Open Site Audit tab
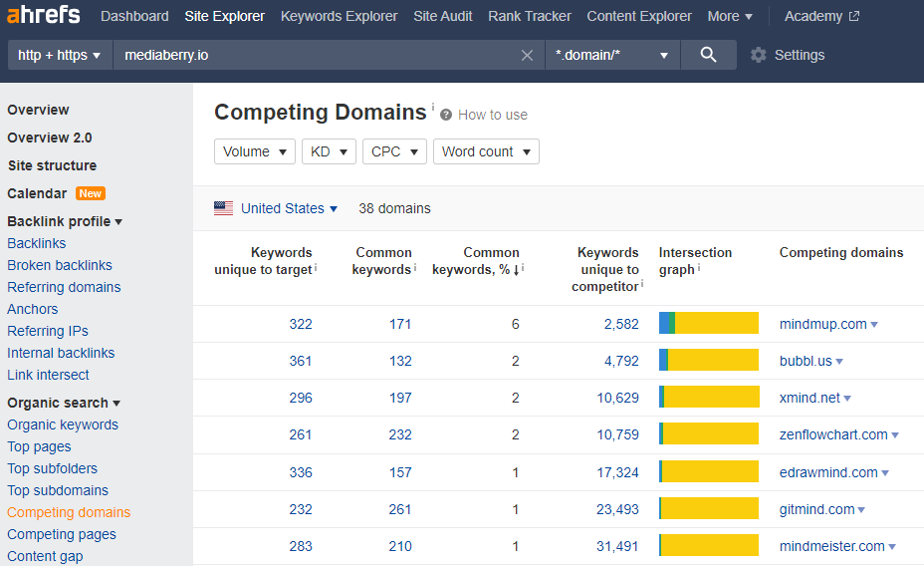Image resolution: width=924 pixels, height=566 pixels. (442, 17)
